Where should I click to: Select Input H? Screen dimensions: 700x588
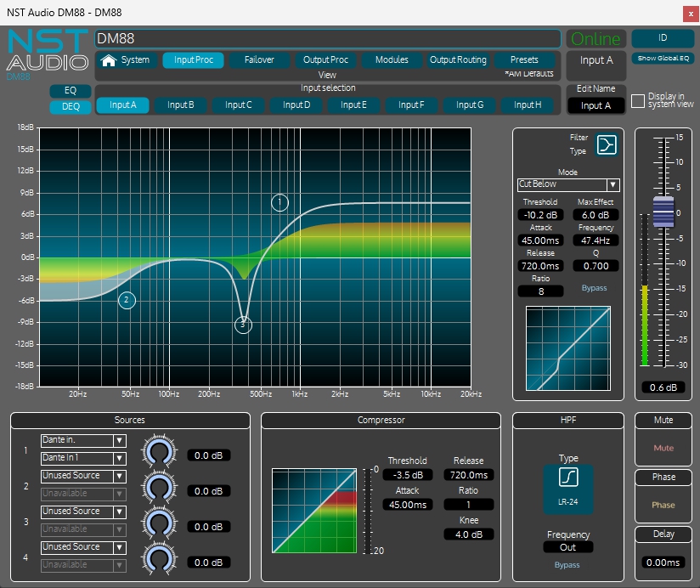pos(528,105)
